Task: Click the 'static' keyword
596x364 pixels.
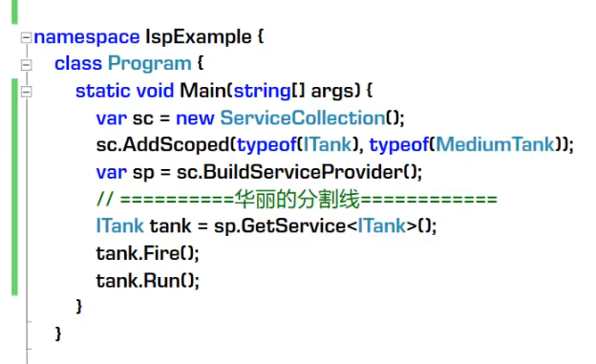Action: point(103,91)
